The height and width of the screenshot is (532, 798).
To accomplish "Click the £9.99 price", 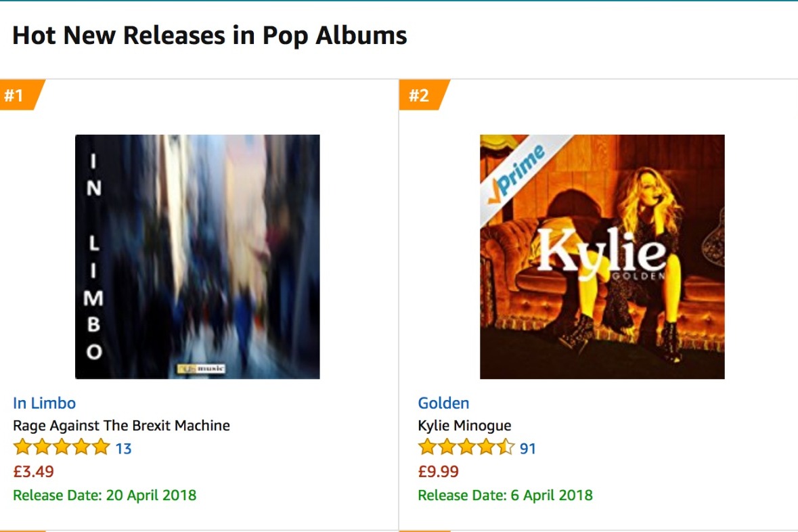I will pos(438,471).
